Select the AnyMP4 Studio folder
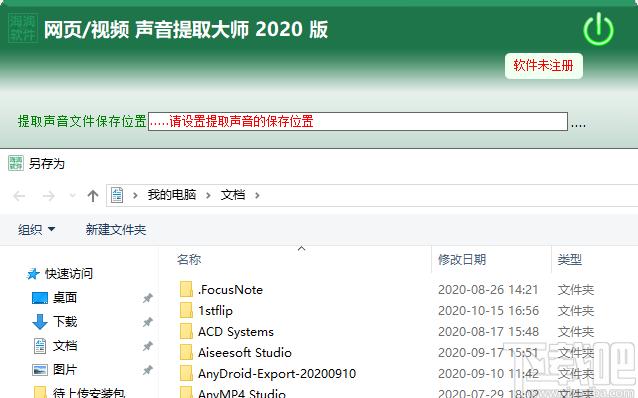 (x=242, y=394)
